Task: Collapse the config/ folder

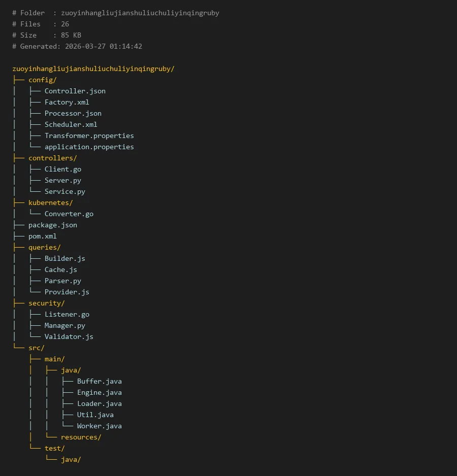Action: (x=42, y=80)
